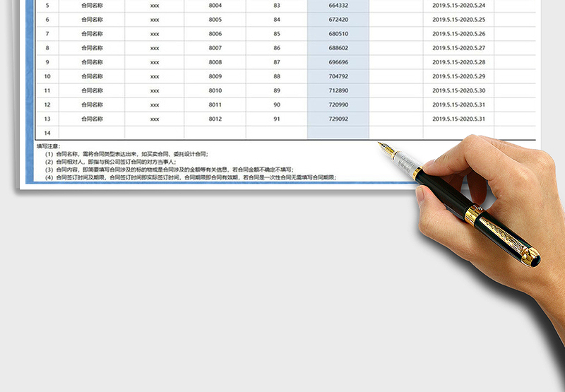
Task: Click the cell containing 8010
Action: [x=215, y=90]
